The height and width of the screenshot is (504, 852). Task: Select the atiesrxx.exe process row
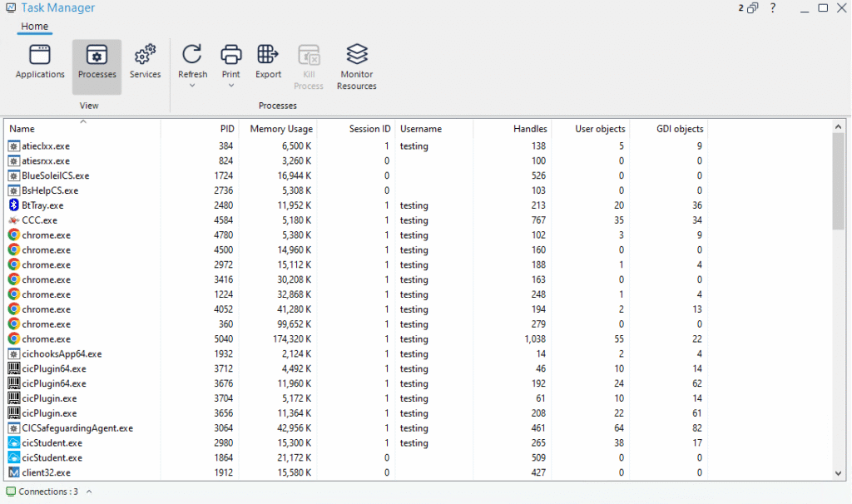tap(356, 161)
